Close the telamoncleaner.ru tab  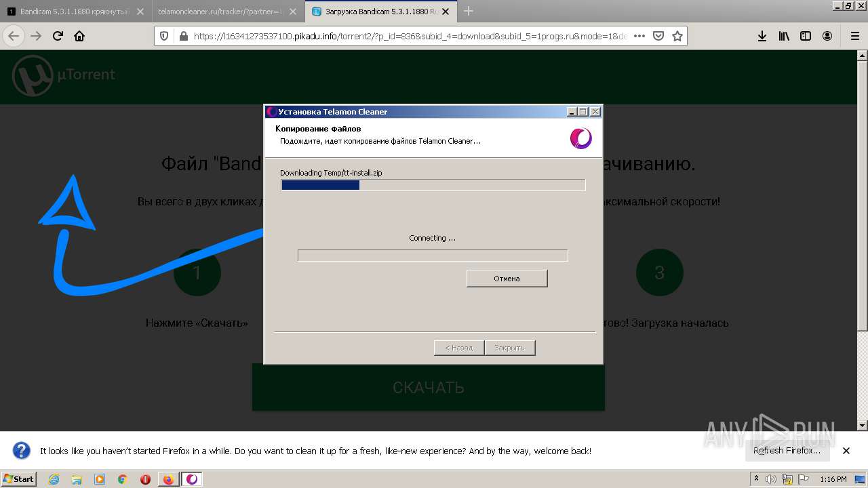pyautogui.click(x=293, y=12)
